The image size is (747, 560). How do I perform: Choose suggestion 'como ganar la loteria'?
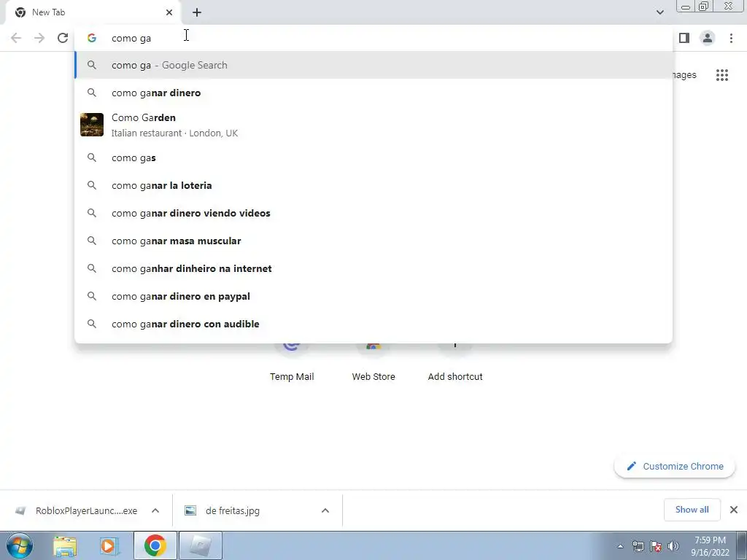click(x=373, y=185)
